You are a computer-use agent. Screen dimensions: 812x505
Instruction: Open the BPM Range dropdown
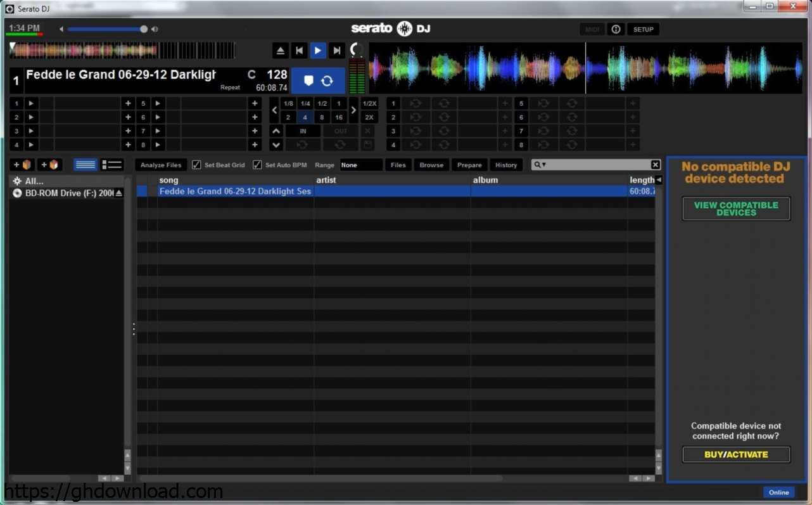coord(361,165)
